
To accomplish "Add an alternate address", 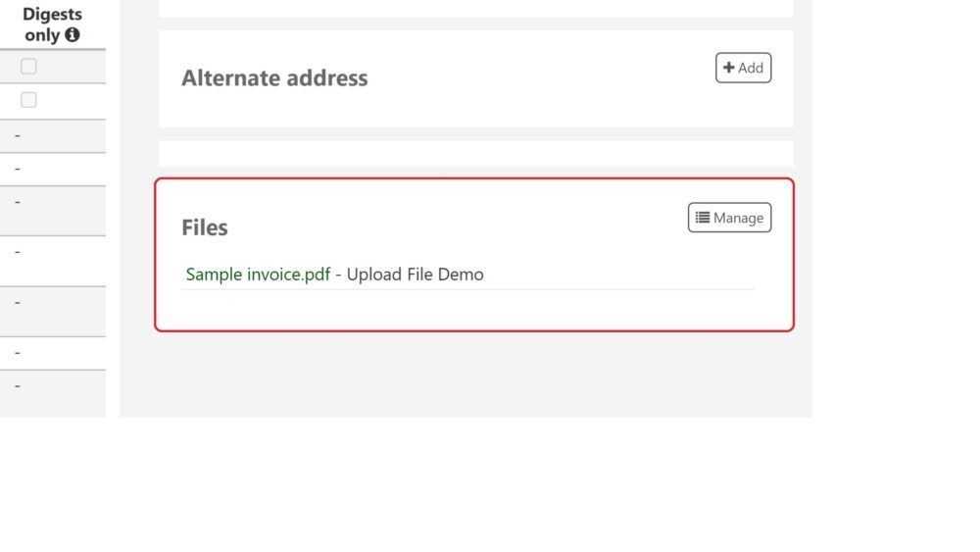I will pyautogui.click(x=743, y=68).
